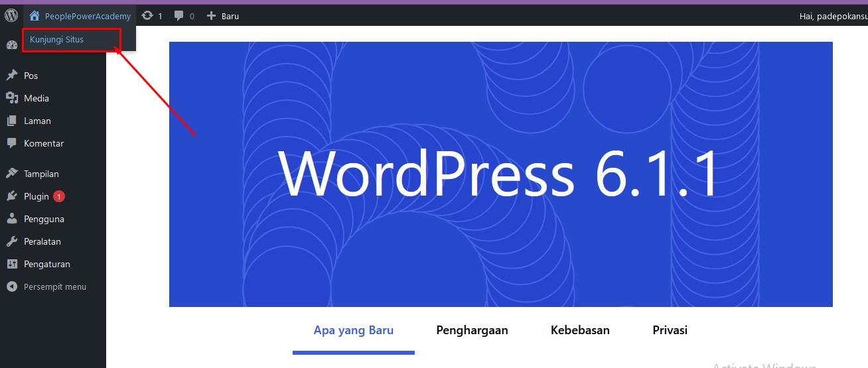Switch to the Privasi tab
Image resolution: width=868 pixels, height=368 pixels.
pyautogui.click(x=670, y=330)
